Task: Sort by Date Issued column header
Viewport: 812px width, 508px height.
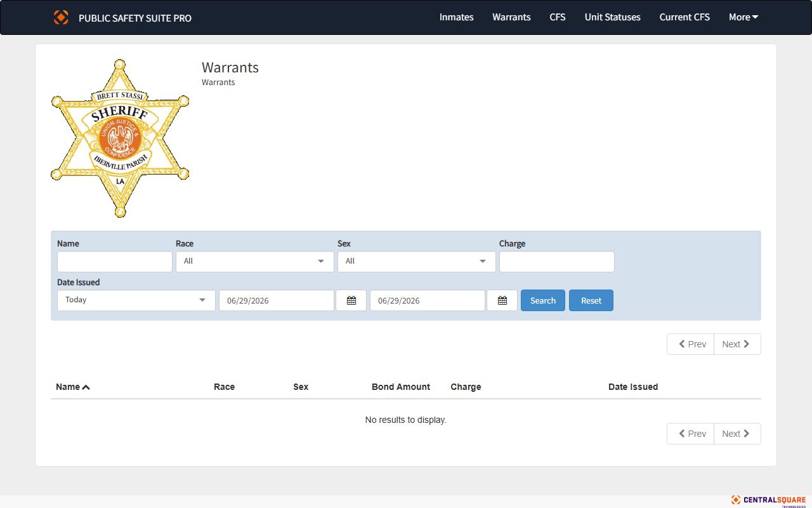Action: coord(633,387)
